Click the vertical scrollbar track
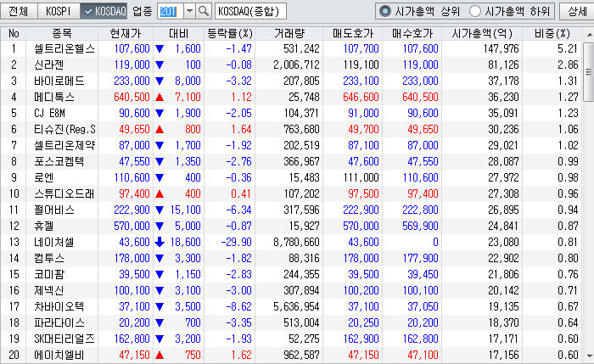Screen dimensions: 594x364 [586, 212]
